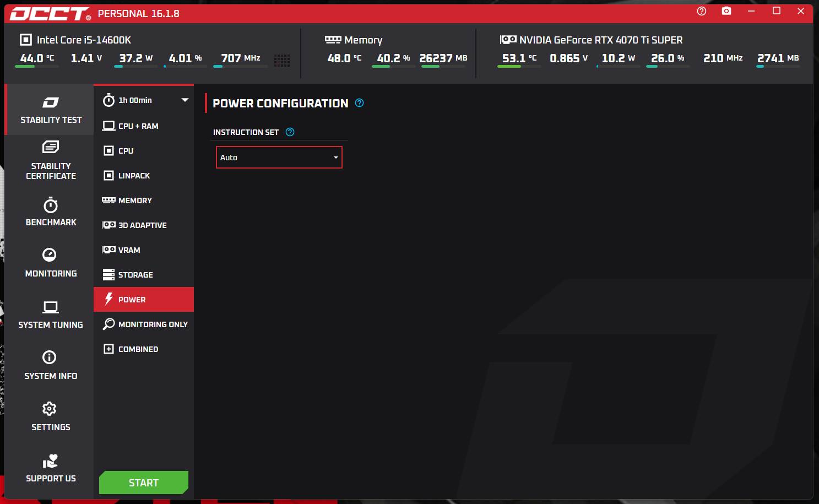The image size is (819, 504).
Task: Maximize the OCCT window
Action: click(x=777, y=11)
